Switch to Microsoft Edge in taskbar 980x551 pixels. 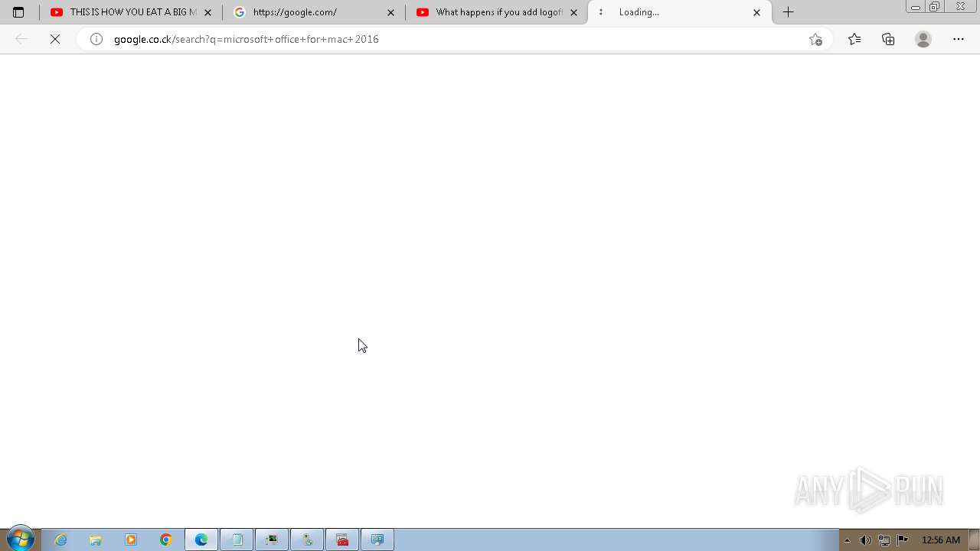pyautogui.click(x=201, y=540)
